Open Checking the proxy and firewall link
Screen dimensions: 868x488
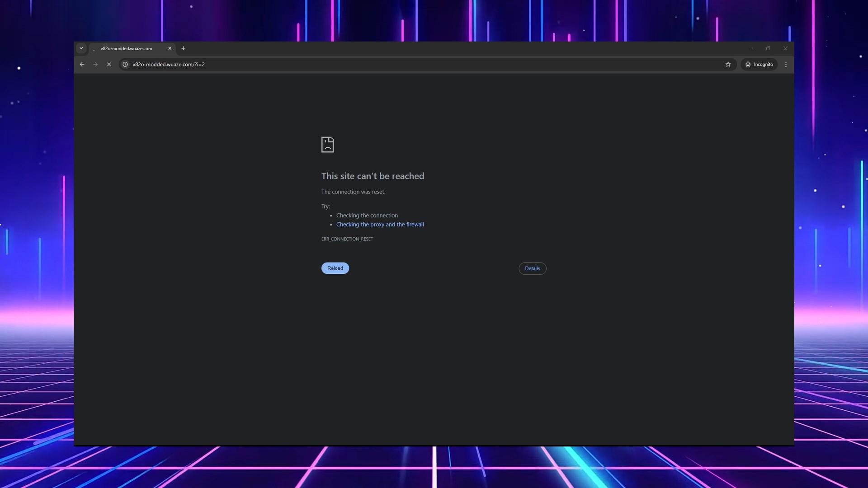click(x=380, y=225)
